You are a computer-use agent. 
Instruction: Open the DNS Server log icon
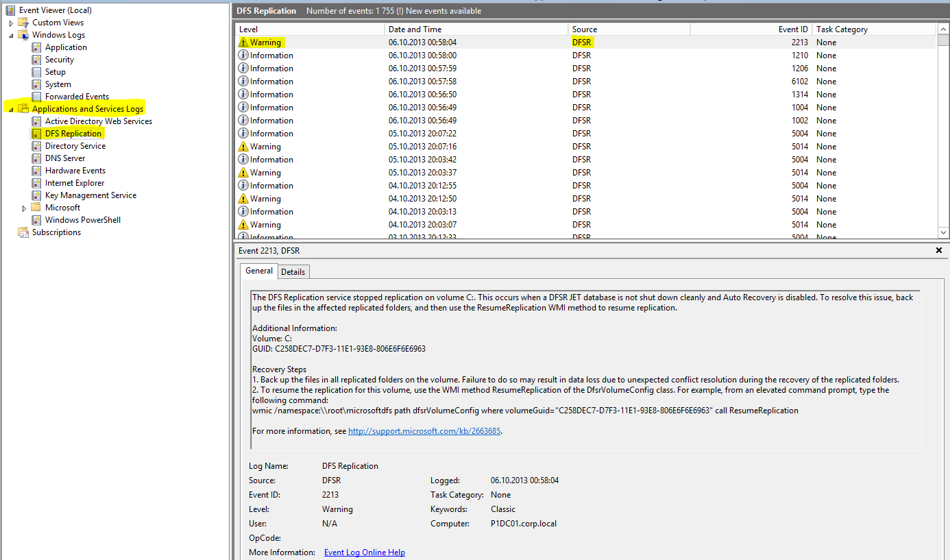[x=36, y=158]
